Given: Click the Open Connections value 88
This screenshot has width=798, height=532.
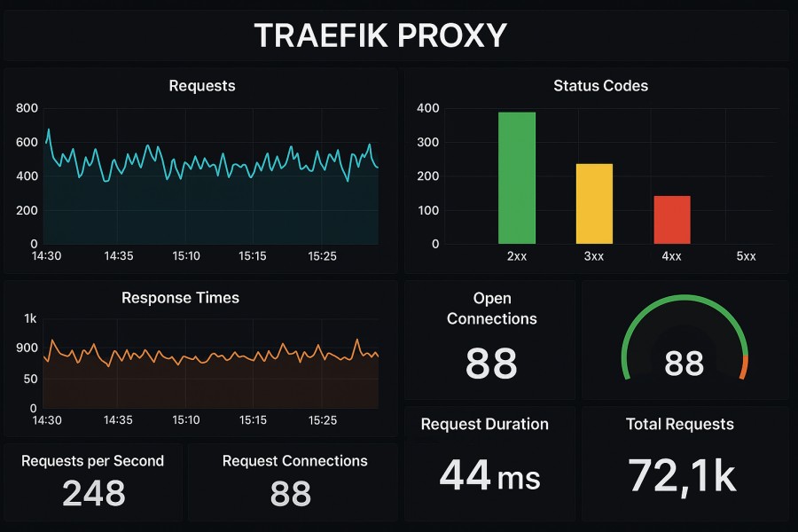Looking at the screenshot, I should tap(490, 364).
